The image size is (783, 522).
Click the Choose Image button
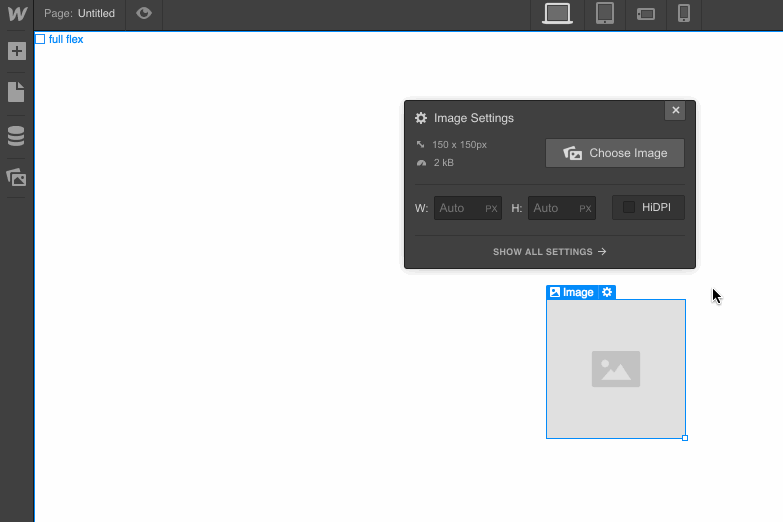point(615,153)
